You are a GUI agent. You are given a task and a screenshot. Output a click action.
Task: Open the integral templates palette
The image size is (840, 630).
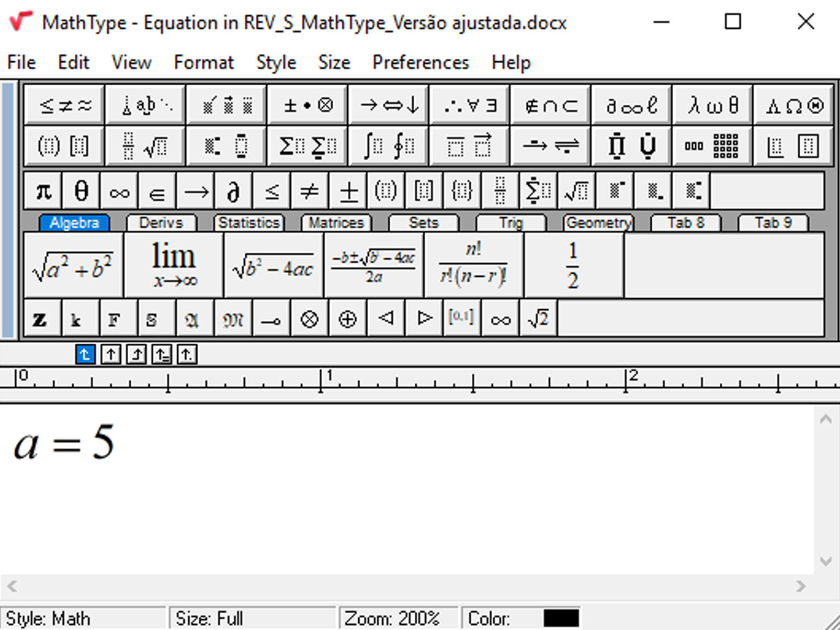(389, 145)
